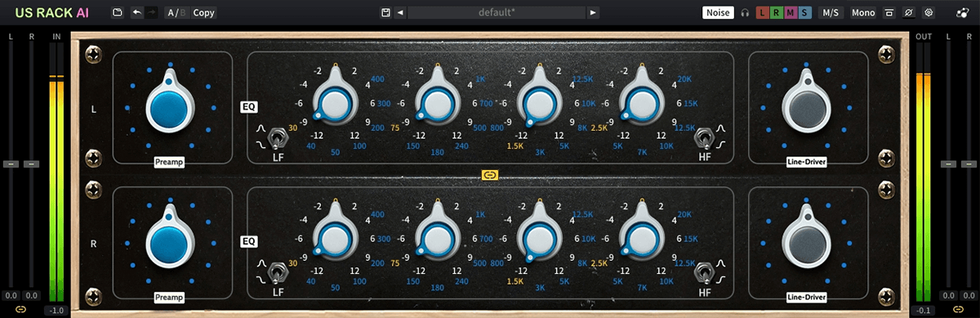Click the Copy button
This screenshot has width=980, height=318.
(204, 12)
